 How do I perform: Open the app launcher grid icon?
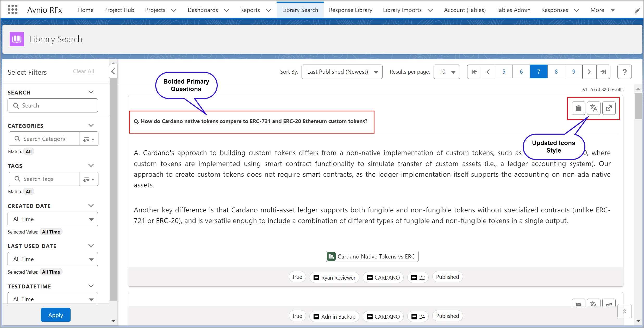[12, 10]
